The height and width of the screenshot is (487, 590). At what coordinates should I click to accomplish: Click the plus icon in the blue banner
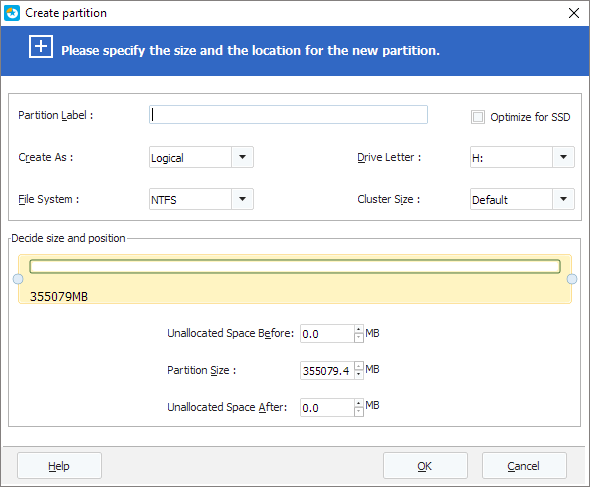coord(41,47)
